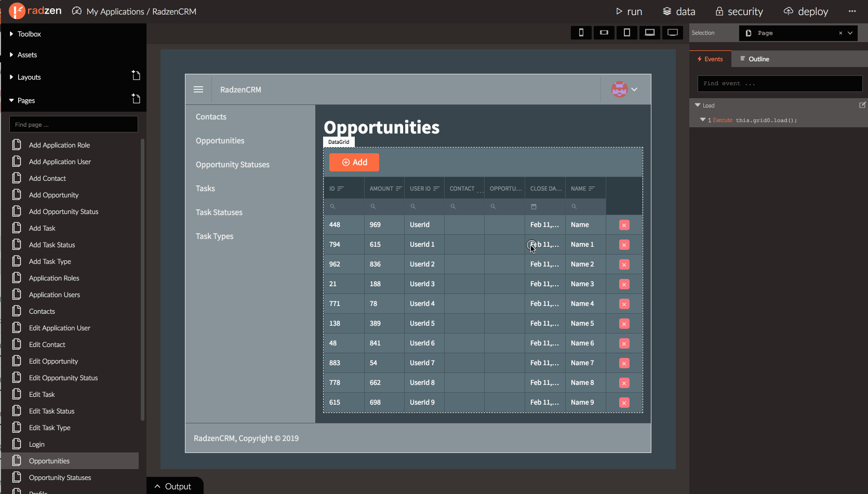
Task: Open the dashboard gauge icon beside My Applications
Action: click(77, 11)
